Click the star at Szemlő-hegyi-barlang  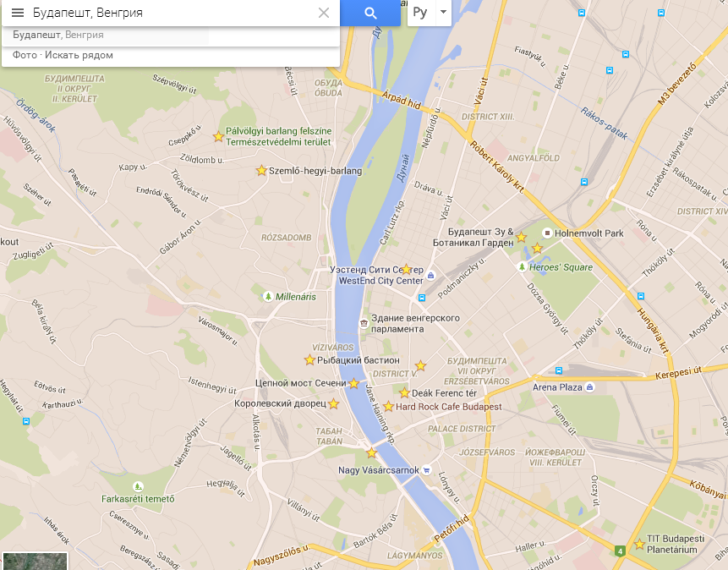coord(261,171)
